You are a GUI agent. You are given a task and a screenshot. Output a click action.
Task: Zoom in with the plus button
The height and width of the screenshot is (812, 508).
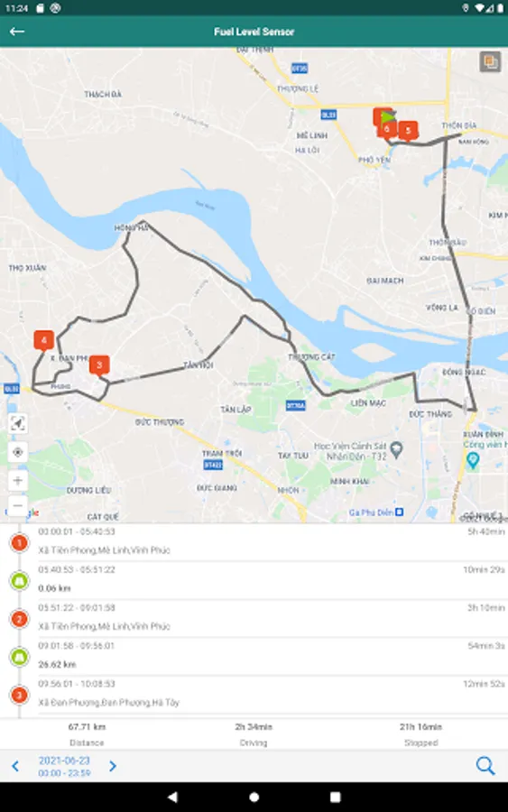pyautogui.click(x=18, y=481)
